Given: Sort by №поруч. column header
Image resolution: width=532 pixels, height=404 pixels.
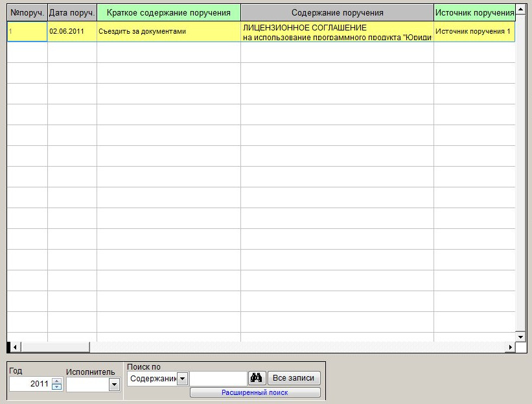Looking at the screenshot, I should click(27, 12).
